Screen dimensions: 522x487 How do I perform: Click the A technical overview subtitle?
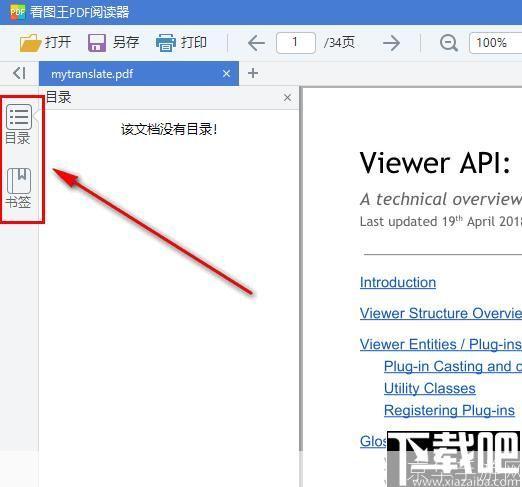[x=441, y=199]
